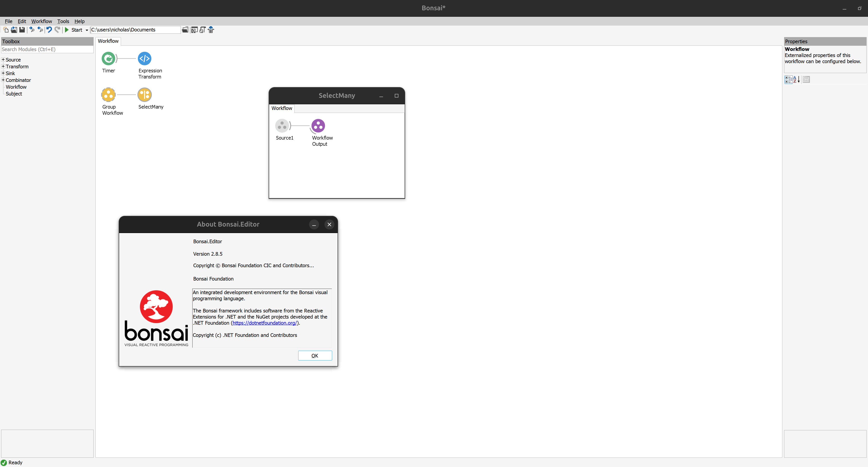Restore the main Bonsai window
Screen dimensions: 868x467
click(860, 8)
